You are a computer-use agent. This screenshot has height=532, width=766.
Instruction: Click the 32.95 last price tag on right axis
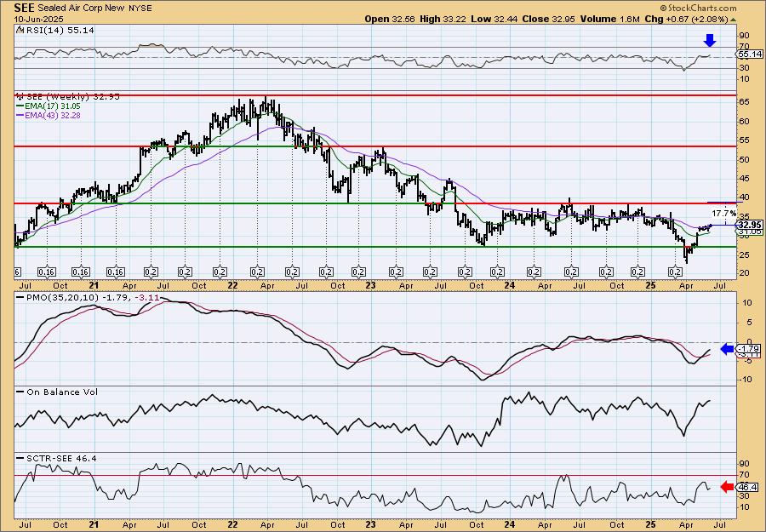749,226
